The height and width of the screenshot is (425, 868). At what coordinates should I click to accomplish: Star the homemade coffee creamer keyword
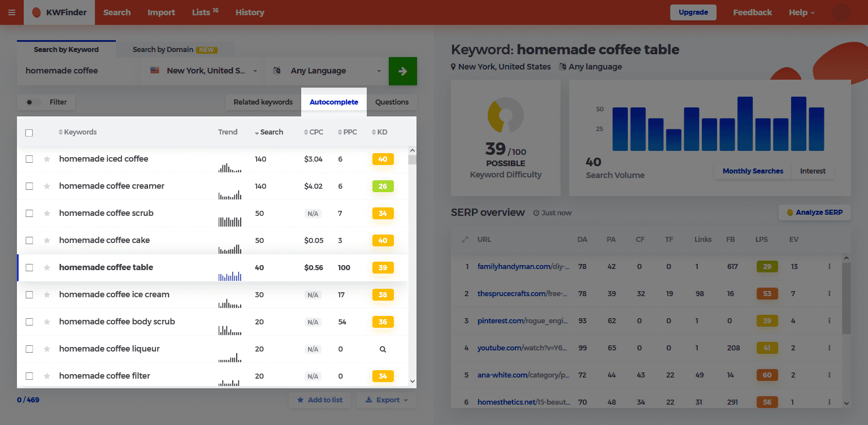coord(47,187)
